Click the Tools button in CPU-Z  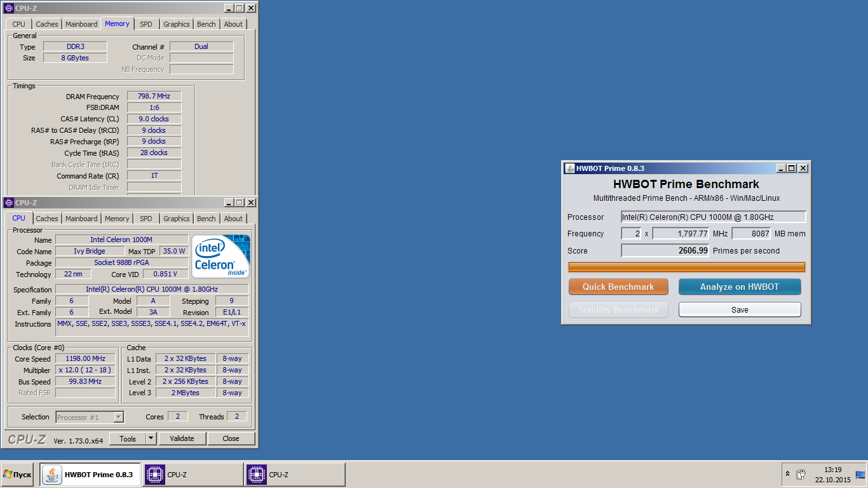(x=127, y=438)
